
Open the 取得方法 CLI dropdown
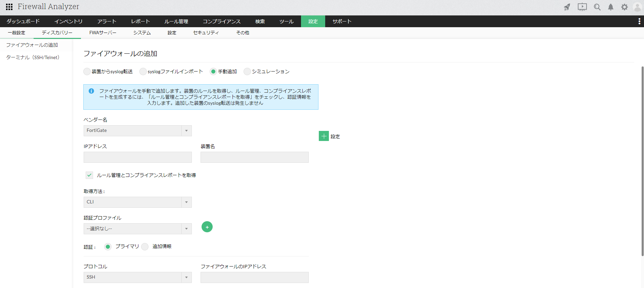pos(137,202)
